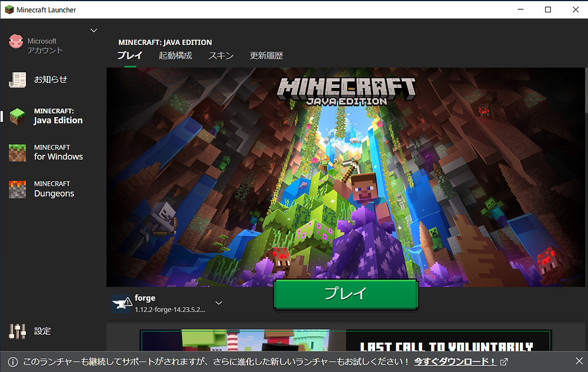Expand the Microsoft account dropdown chevron
Image resolution: width=588 pixels, height=372 pixels.
[93, 31]
